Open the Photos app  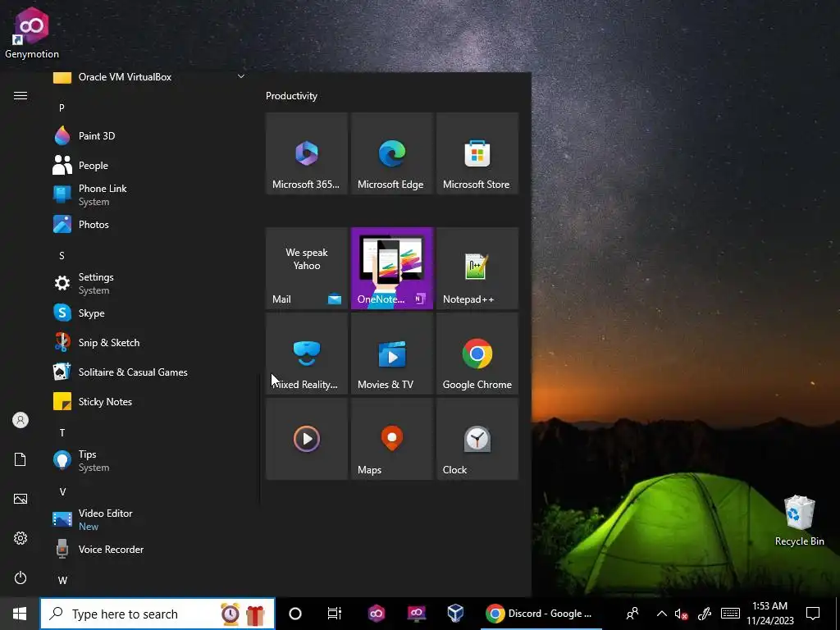pos(151,225)
